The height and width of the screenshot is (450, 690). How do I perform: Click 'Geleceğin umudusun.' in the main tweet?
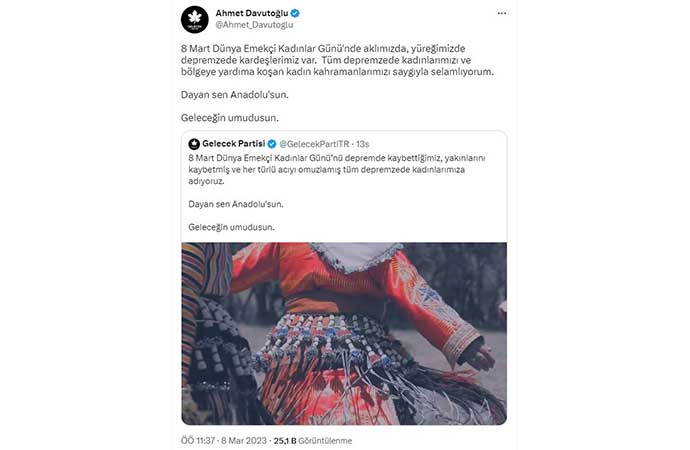(230, 118)
